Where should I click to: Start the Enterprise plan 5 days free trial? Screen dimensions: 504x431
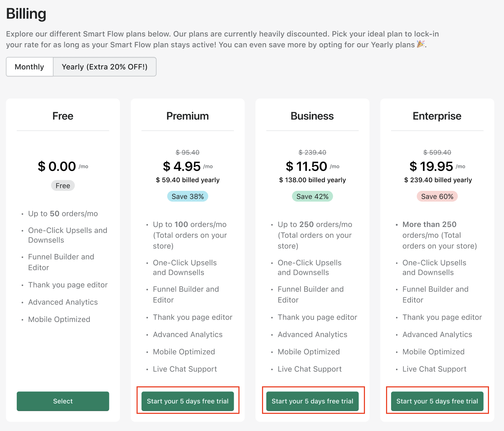click(x=437, y=401)
